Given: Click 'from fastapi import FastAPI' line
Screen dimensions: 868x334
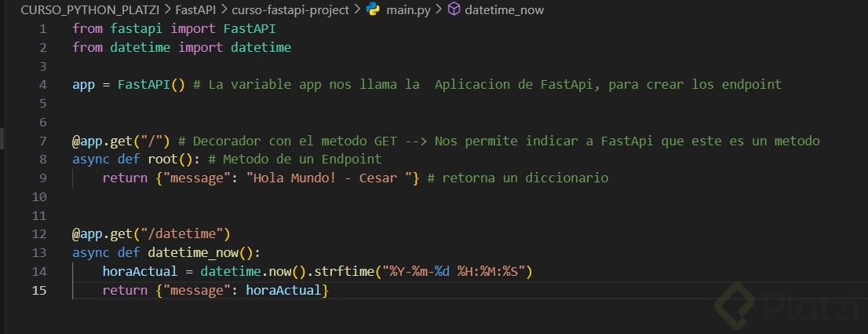Looking at the screenshot, I should 173,29.
